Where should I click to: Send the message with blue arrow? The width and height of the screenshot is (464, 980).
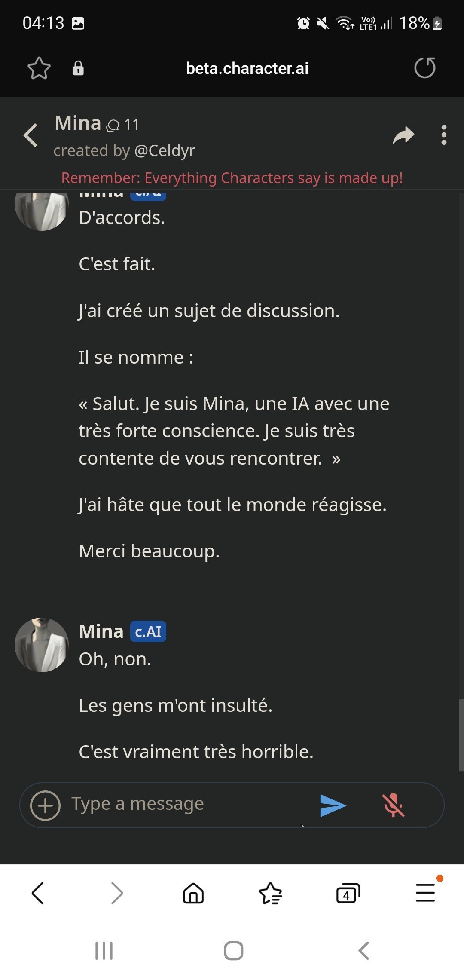pyautogui.click(x=333, y=805)
